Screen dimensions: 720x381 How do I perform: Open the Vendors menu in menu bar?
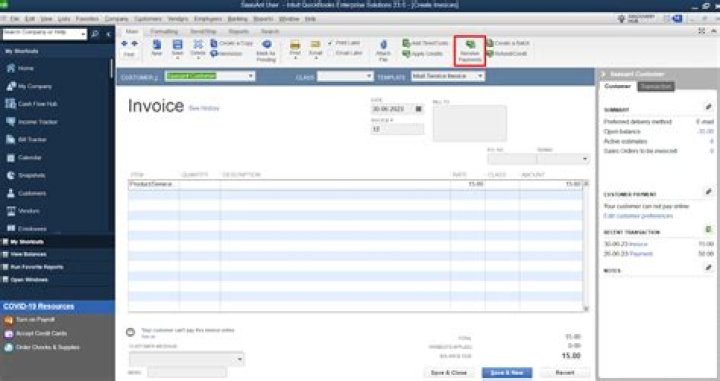pyautogui.click(x=178, y=19)
